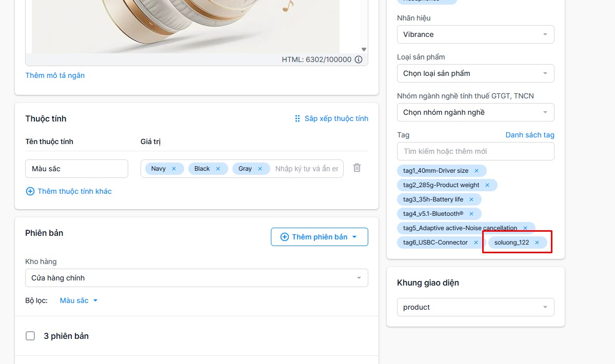
Task: Click the Sắp xếp thuộc tính grid icon
Action: click(x=297, y=118)
